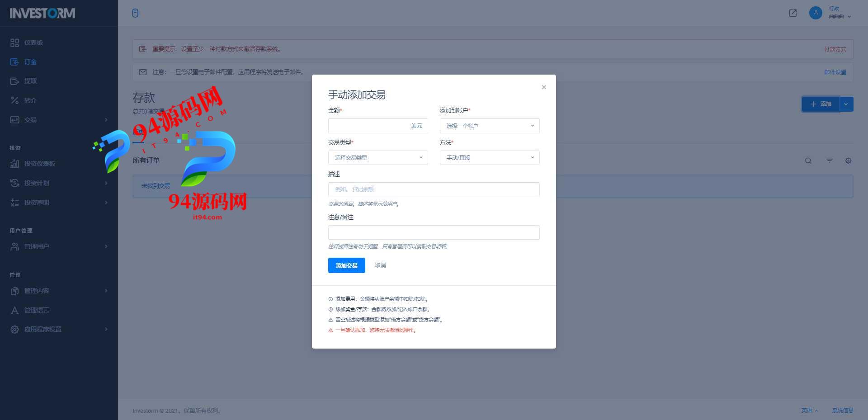
Task: Click the 金额 amount input field
Action: coord(377,126)
